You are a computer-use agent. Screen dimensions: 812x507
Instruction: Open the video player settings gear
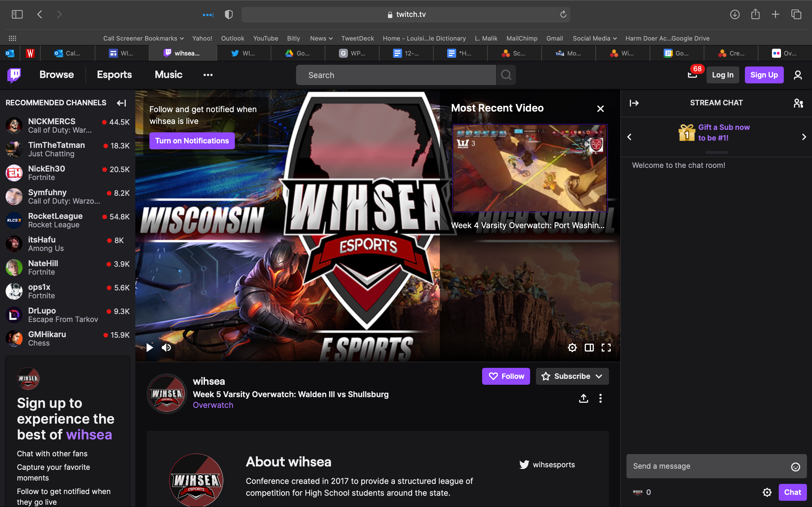coord(572,347)
